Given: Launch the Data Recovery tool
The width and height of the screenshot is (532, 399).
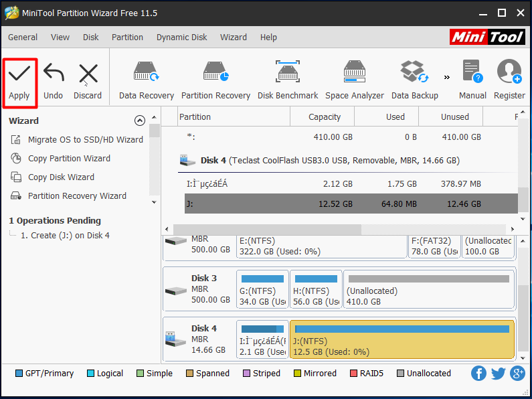Looking at the screenshot, I should [x=147, y=80].
